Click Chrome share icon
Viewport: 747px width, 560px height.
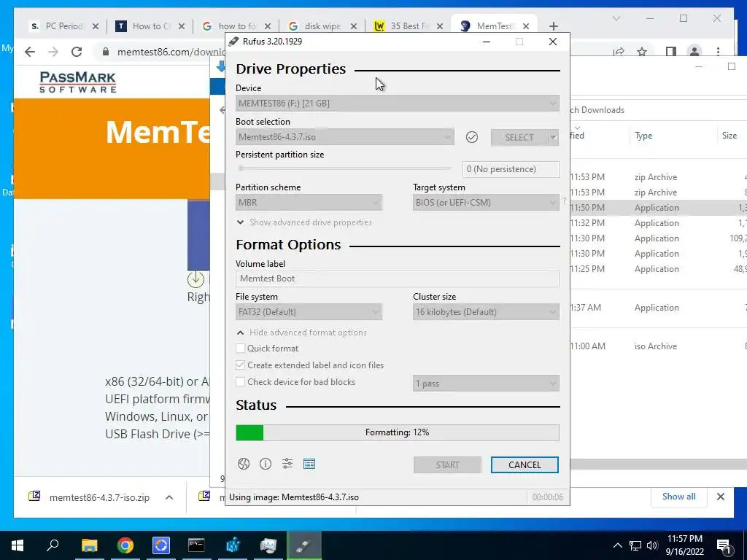[x=619, y=52]
